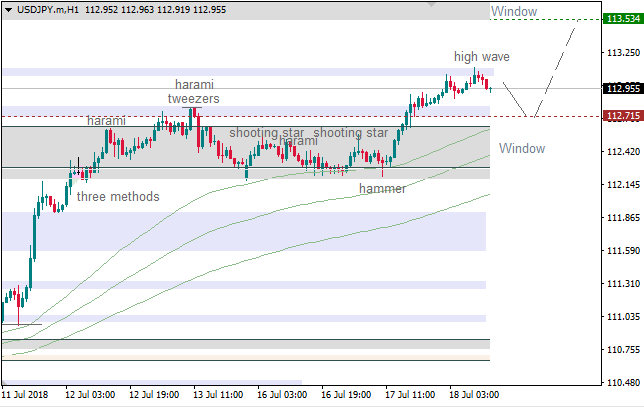The height and width of the screenshot is (407, 644).
Task: Click the black 112.955 current price label
Action: (x=622, y=88)
